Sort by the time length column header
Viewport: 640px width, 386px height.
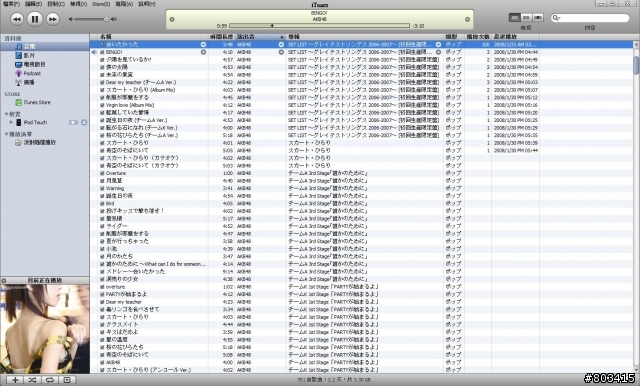tap(222, 37)
